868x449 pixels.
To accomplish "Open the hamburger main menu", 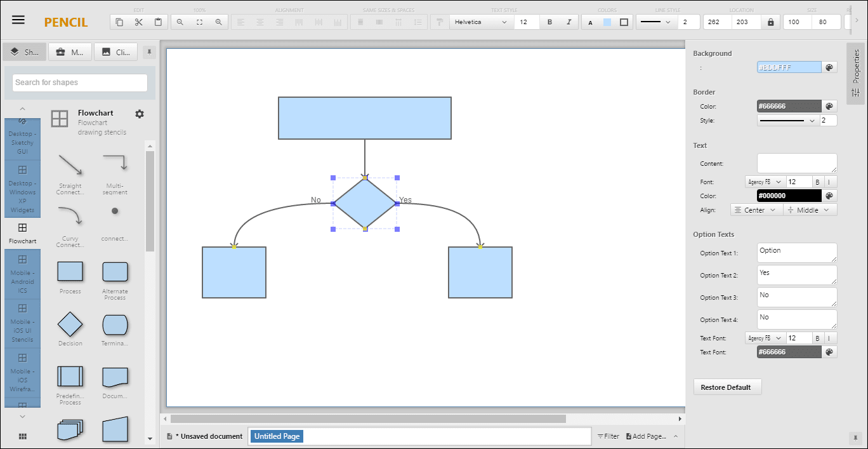I will pyautogui.click(x=18, y=20).
